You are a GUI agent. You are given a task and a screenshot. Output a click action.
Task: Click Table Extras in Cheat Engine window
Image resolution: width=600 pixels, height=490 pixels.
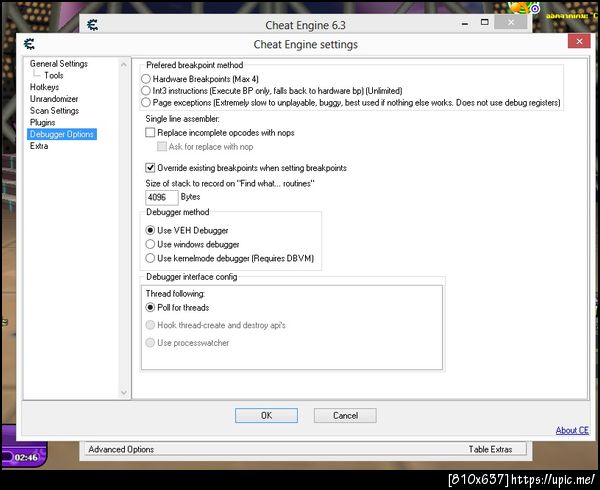pyautogui.click(x=491, y=449)
